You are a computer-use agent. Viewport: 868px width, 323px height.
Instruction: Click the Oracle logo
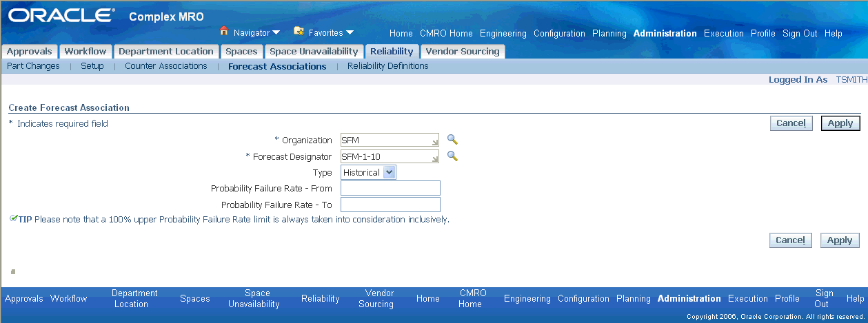[62, 15]
